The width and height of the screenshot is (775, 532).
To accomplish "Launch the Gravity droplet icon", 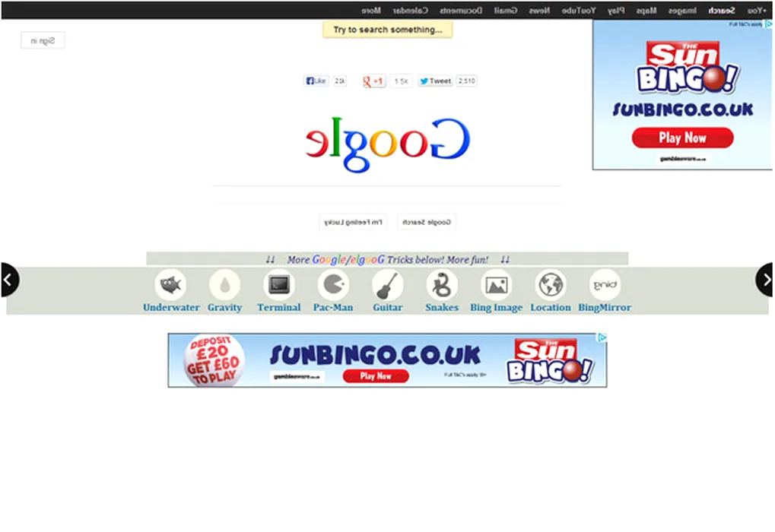I will pyautogui.click(x=224, y=286).
